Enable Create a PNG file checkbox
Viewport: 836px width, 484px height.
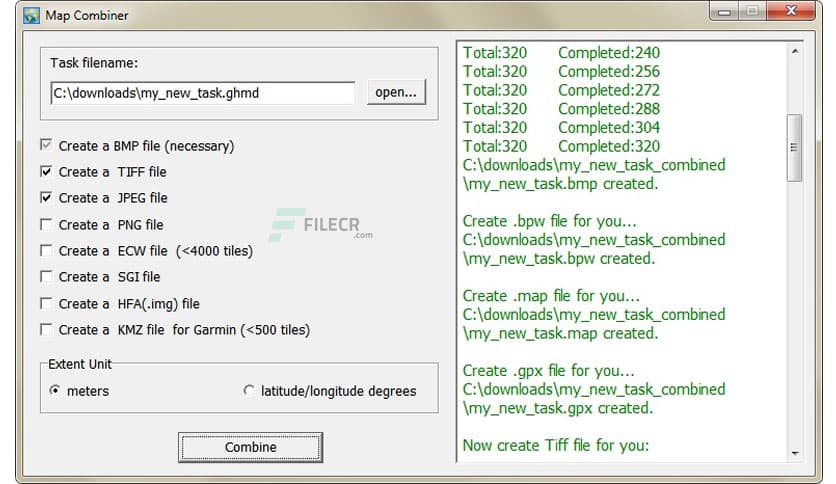pos(46,224)
